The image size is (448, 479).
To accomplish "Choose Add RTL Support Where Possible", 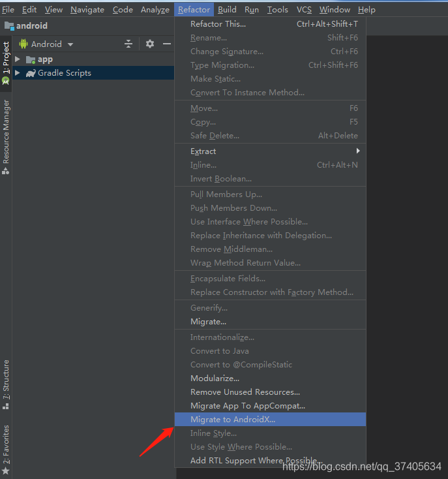I will pyautogui.click(x=271, y=460).
